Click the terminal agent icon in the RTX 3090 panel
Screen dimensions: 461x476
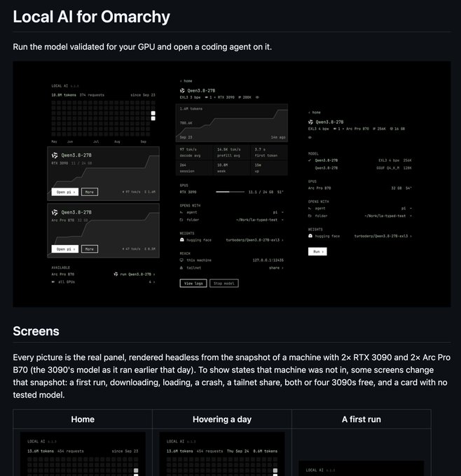tap(181, 212)
